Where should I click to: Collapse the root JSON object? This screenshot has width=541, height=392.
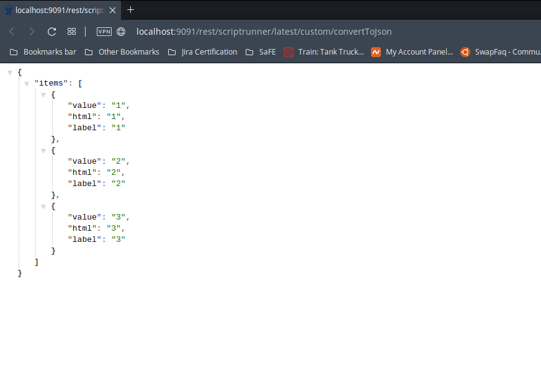coord(10,72)
